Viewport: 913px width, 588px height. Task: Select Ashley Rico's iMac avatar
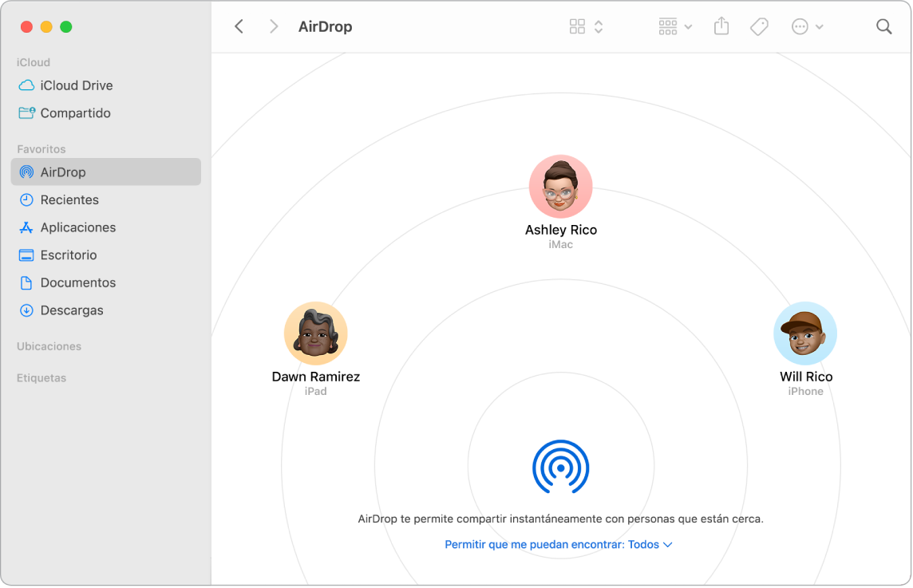(x=560, y=186)
